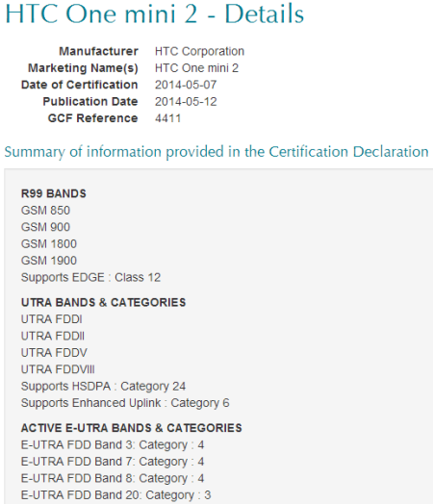Select the HTC Corporation manufacturer value
This screenshot has width=433, height=504.
199,51
